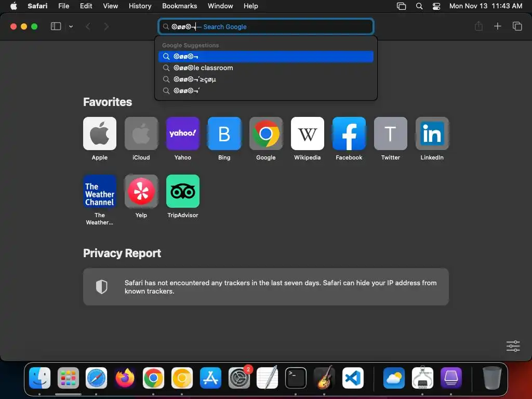Show the Safari sidebar
The width and height of the screenshot is (532, 399).
56,26
